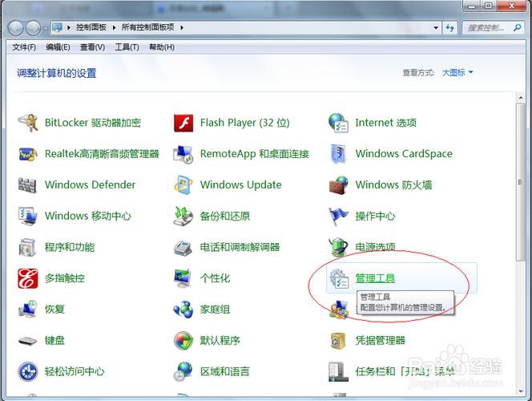Open the 工具(T) menu
Screen dimensions: 532x401
tap(127, 47)
